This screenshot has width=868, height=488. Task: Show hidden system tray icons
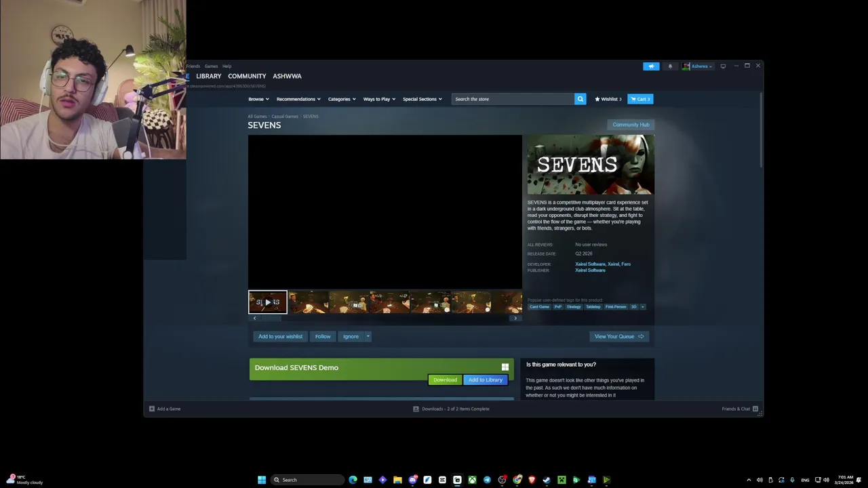click(x=749, y=480)
